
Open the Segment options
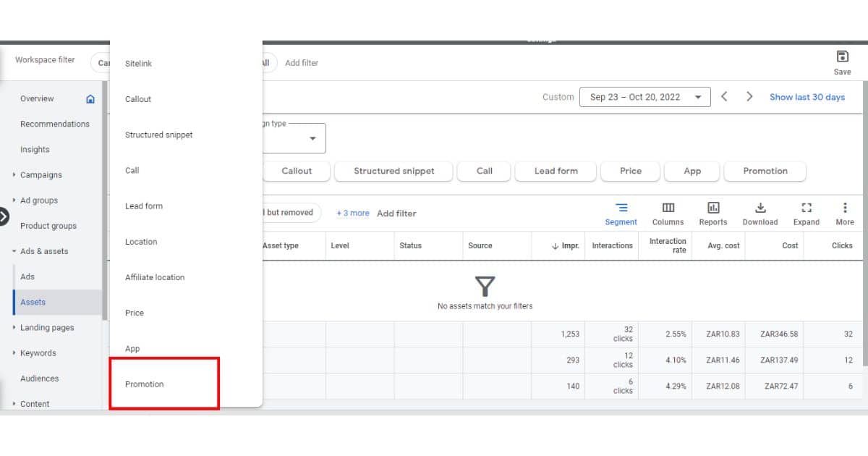621,214
